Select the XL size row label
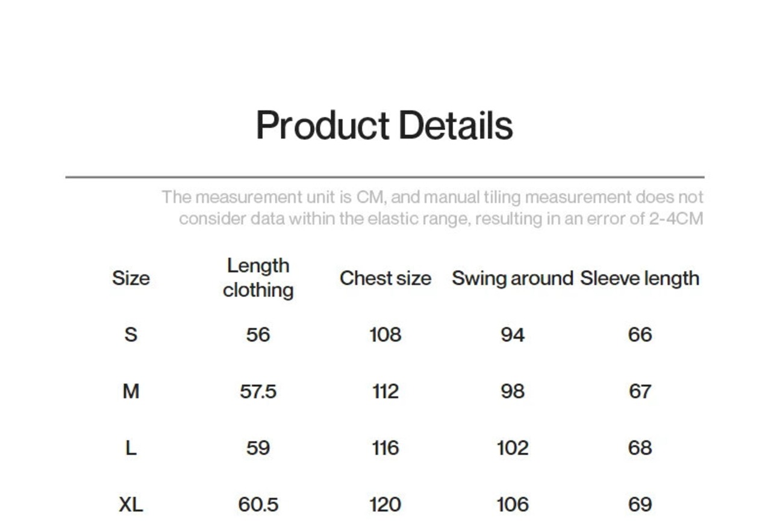Image resolution: width=771 pixels, height=532 pixels. coord(131,504)
